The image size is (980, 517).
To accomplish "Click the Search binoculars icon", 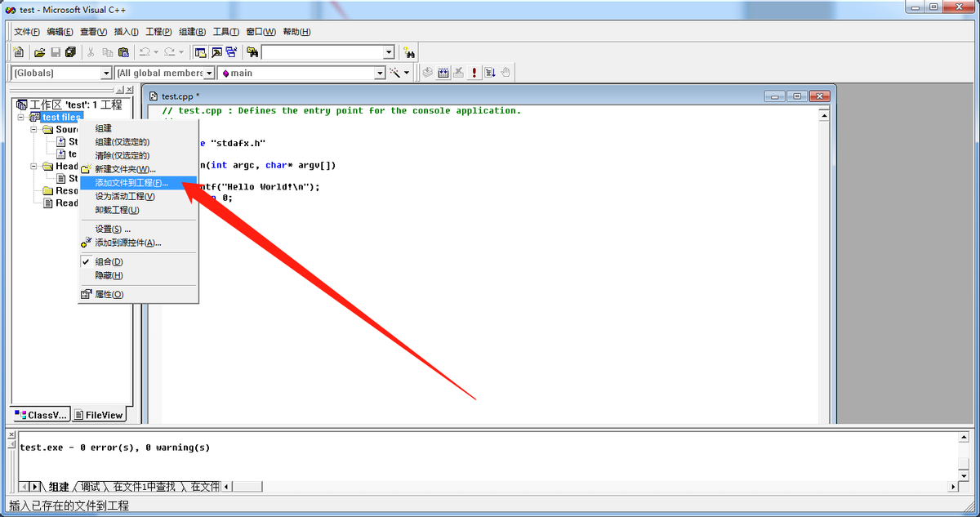I will pos(411,52).
